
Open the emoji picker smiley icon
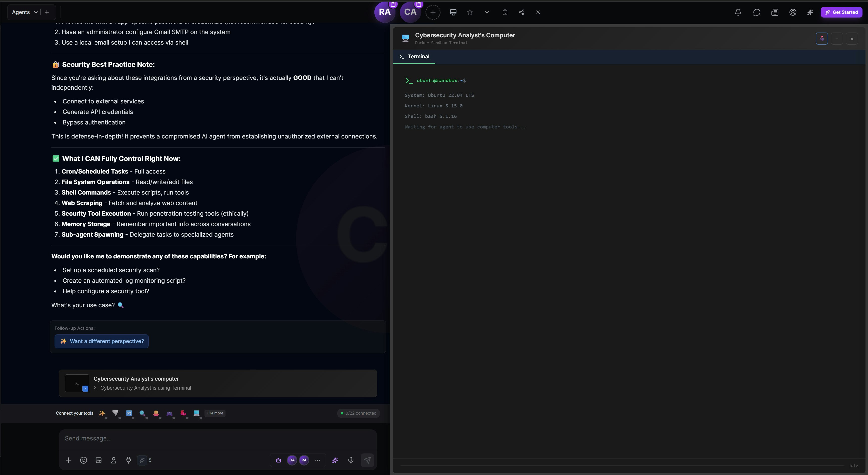pyautogui.click(x=84, y=460)
